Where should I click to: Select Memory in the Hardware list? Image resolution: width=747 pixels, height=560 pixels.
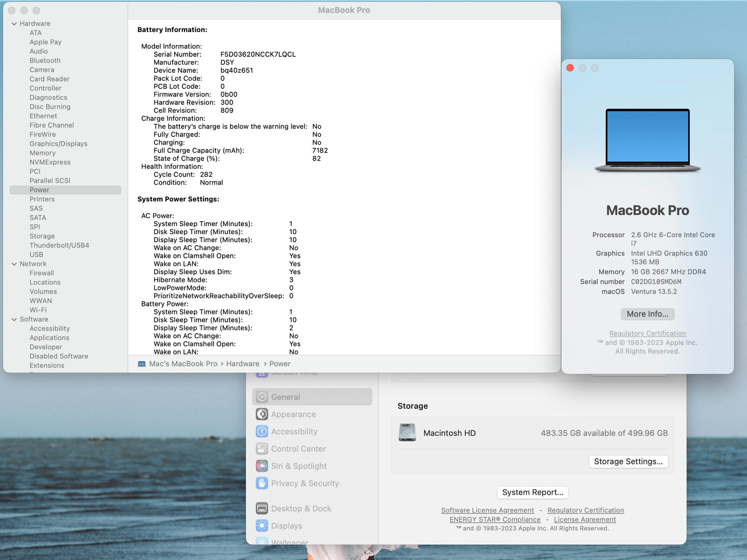pyautogui.click(x=42, y=153)
